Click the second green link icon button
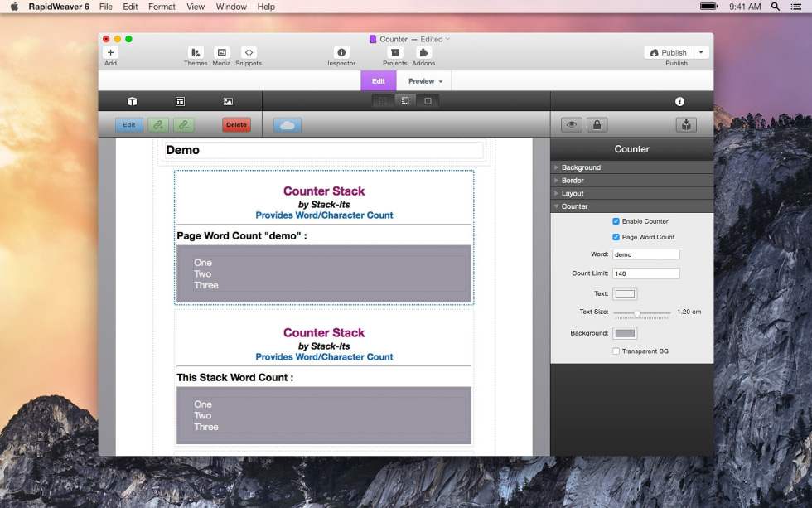Image resolution: width=812 pixels, height=508 pixels. tap(183, 125)
